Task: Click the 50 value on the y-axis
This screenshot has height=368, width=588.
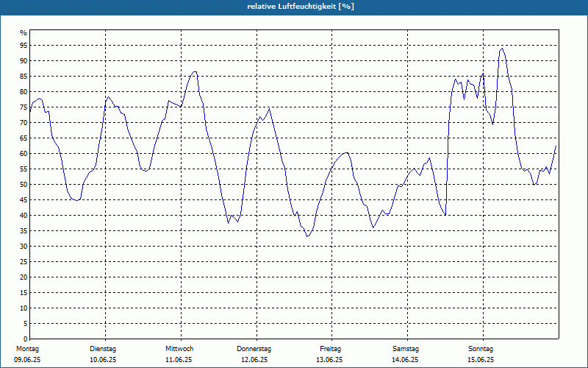Action: tap(24, 185)
